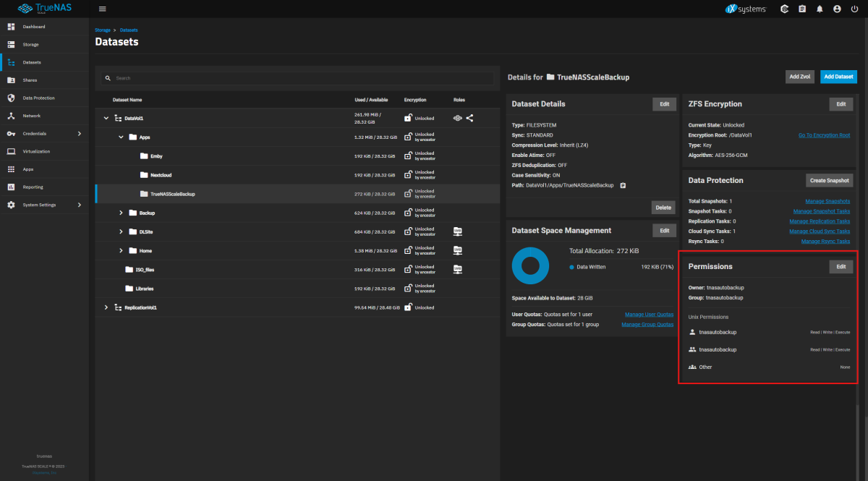This screenshot has width=868, height=481.
Task: Click the unlocked padlock for ReplicationVol1
Action: (408, 307)
